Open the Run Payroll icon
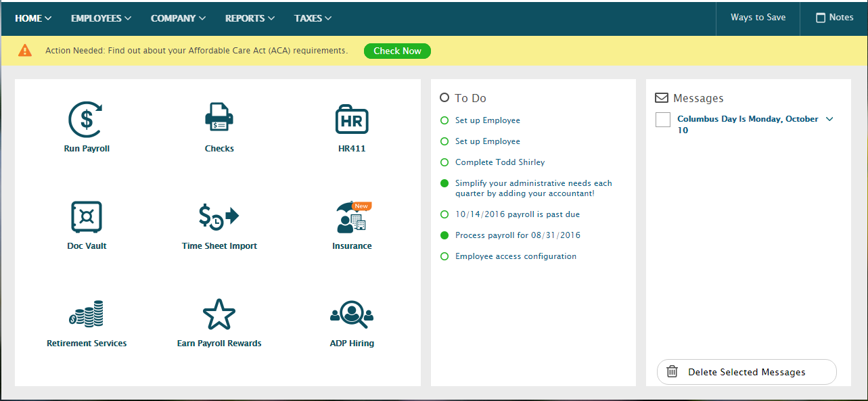868x401 pixels. pyautogui.click(x=86, y=120)
